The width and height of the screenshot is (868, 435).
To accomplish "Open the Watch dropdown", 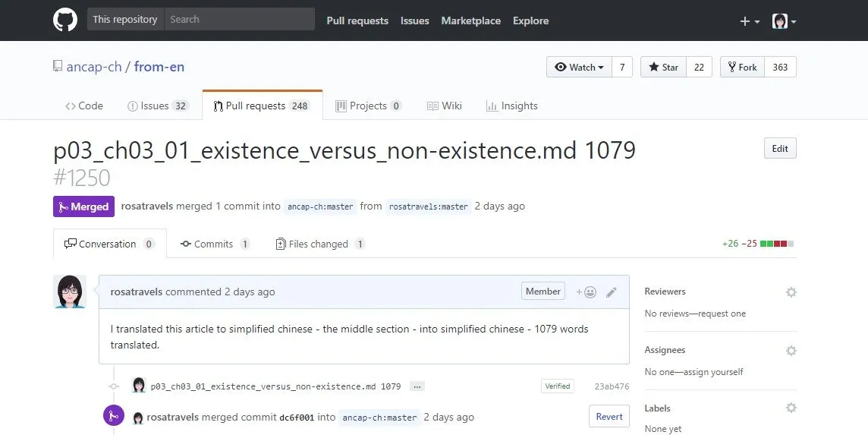I will [x=579, y=68].
